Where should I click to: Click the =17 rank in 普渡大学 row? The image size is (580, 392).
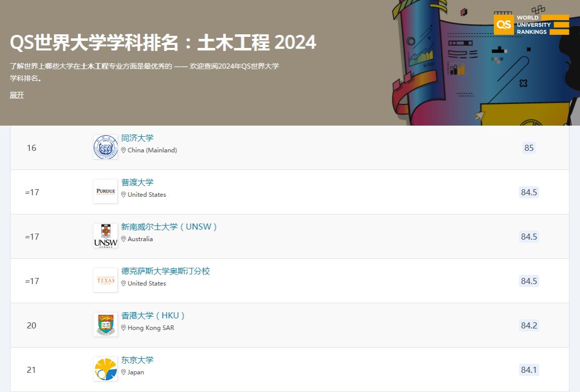pyautogui.click(x=32, y=193)
